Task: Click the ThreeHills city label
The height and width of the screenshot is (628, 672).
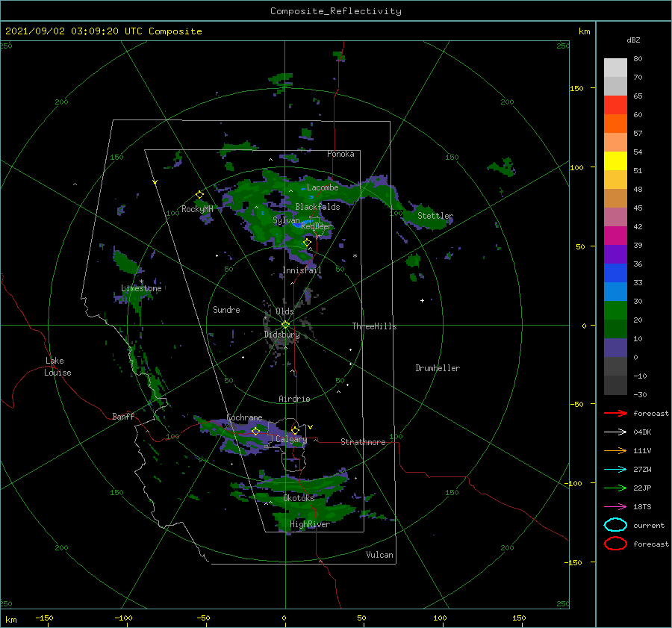Action: pyautogui.click(x=374, y=326)
